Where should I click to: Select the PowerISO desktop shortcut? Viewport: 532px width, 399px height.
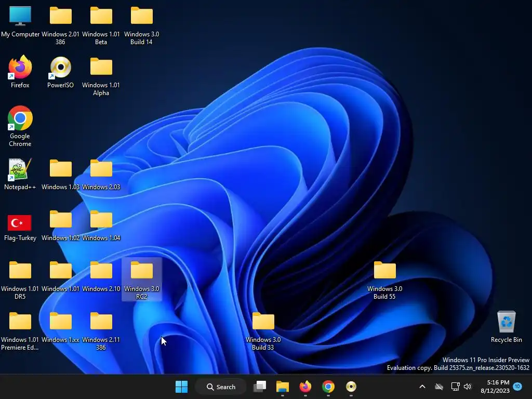(x=60, y=73)
